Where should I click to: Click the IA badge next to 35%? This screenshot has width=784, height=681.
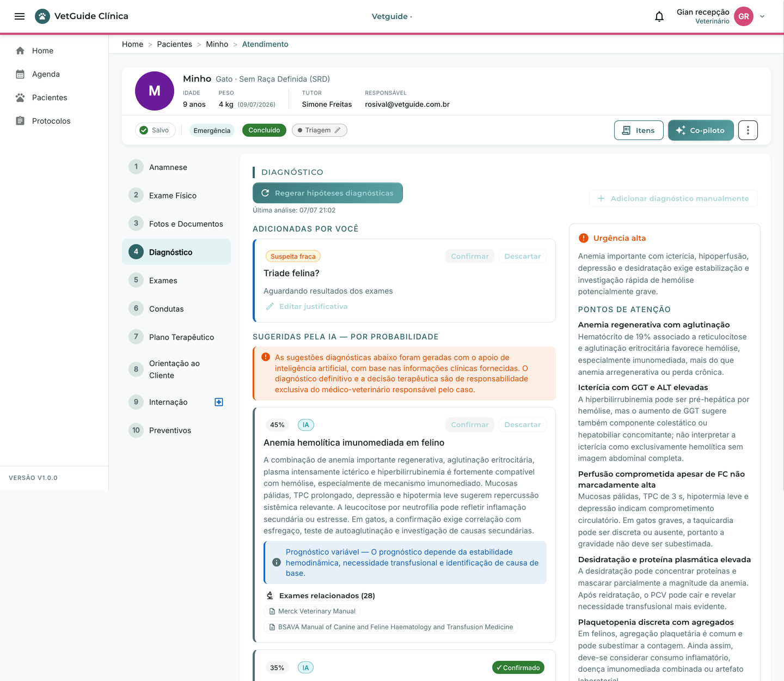click(x=306, y=668)
